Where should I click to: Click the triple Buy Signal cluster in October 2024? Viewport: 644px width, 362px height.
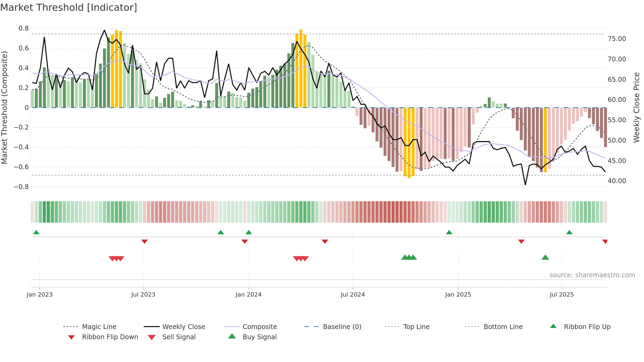point(409,257)
